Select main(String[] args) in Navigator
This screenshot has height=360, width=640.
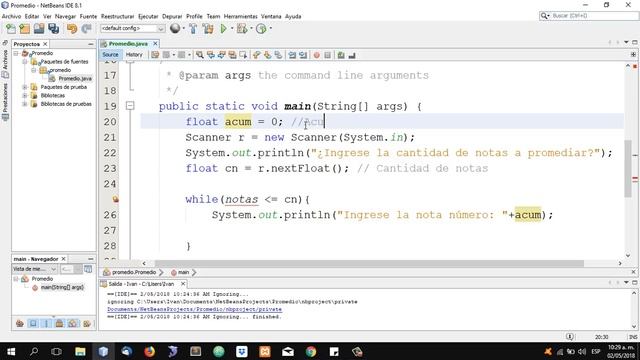click(x=62, y=288)
